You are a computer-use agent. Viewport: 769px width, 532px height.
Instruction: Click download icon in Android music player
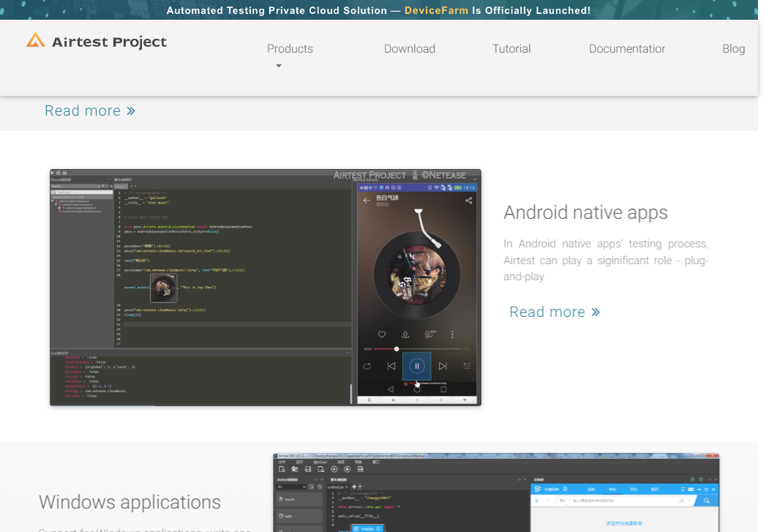tap(405, 334)
